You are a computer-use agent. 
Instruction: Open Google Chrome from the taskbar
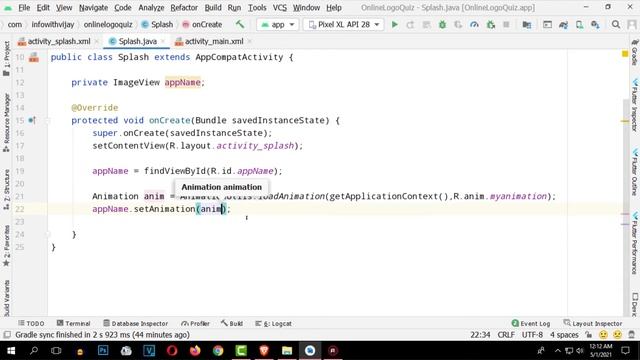pos(218,351)
